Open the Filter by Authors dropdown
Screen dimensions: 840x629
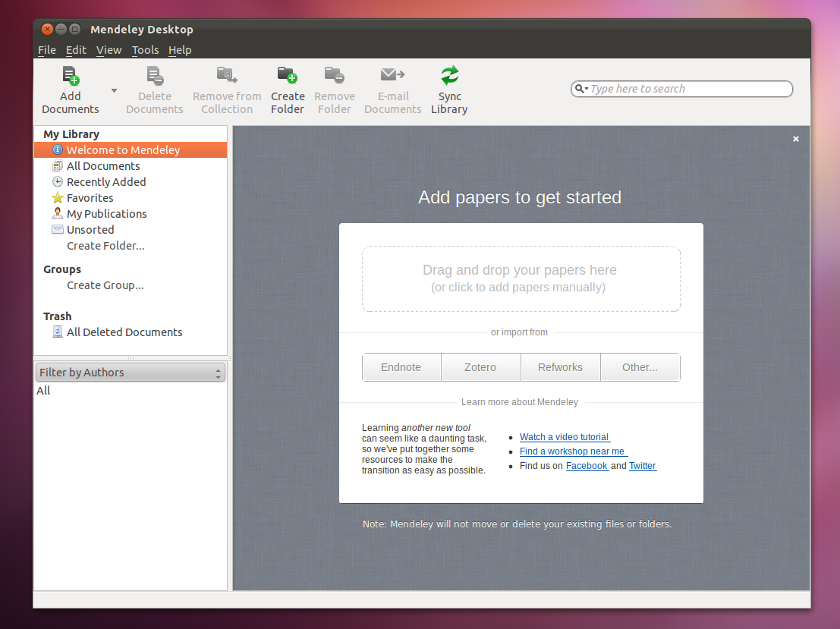[x=131, y=373]
